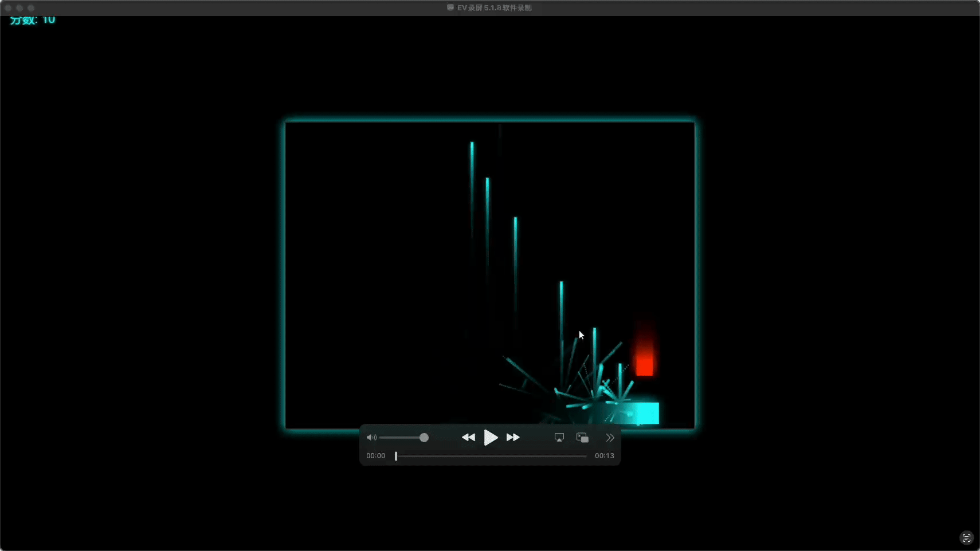
Task: Expand the double-chevron more options menu
Action: [x=610, y=438]
